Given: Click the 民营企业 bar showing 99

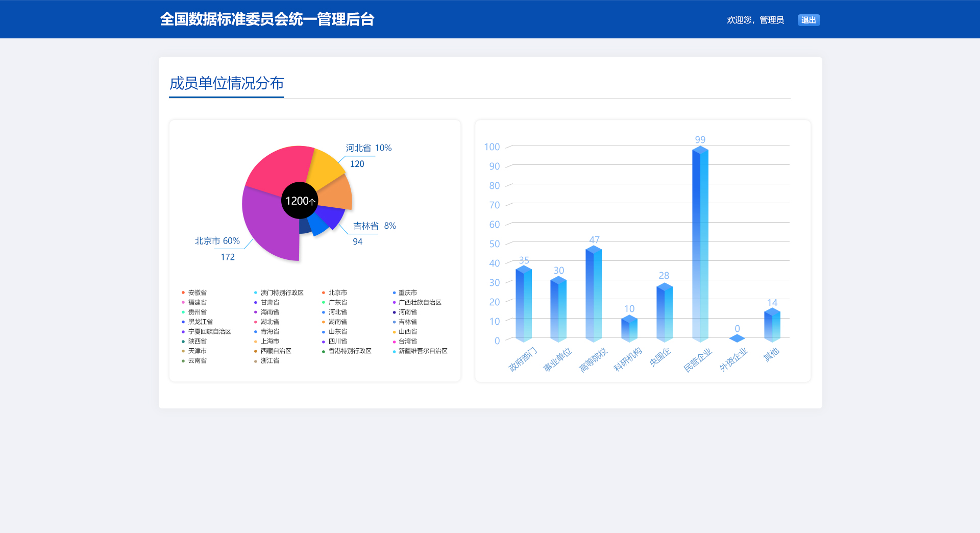Looking at the screenshot, I should (700, 245).
